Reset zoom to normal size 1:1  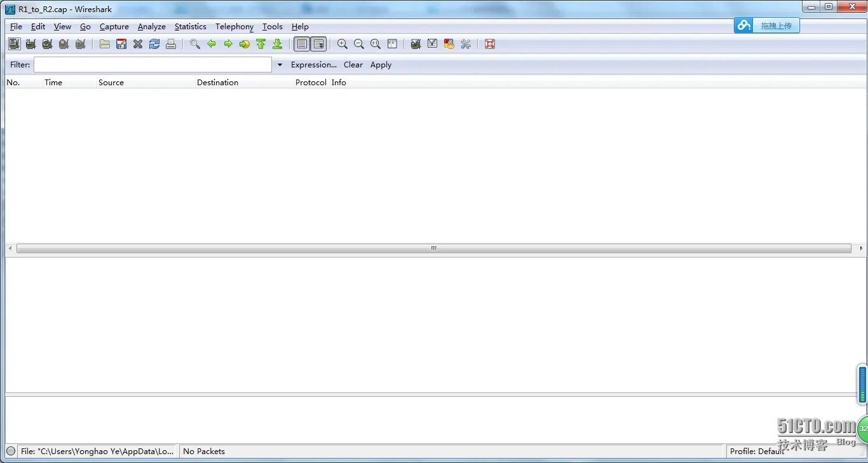(376, 44)
